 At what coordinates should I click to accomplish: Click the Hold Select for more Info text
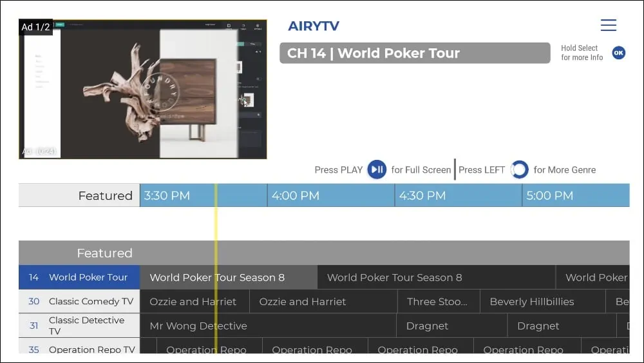click(582, 53)
